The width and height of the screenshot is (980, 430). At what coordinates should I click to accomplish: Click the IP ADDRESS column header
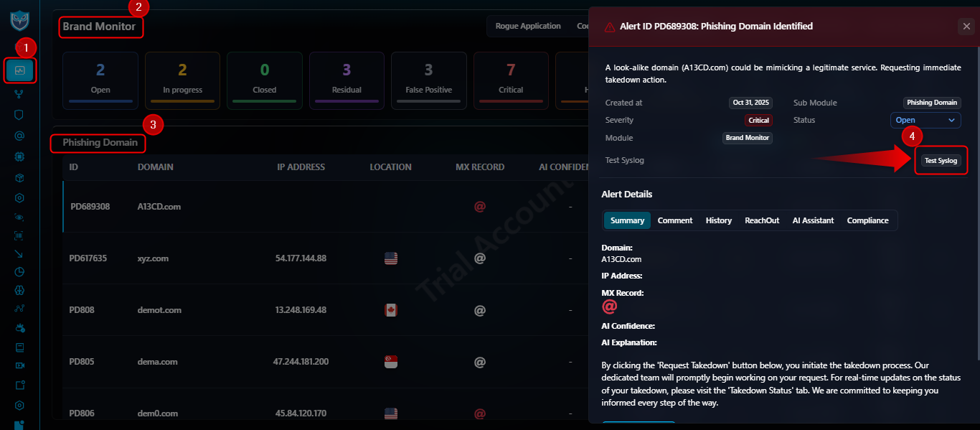(301, 167)
